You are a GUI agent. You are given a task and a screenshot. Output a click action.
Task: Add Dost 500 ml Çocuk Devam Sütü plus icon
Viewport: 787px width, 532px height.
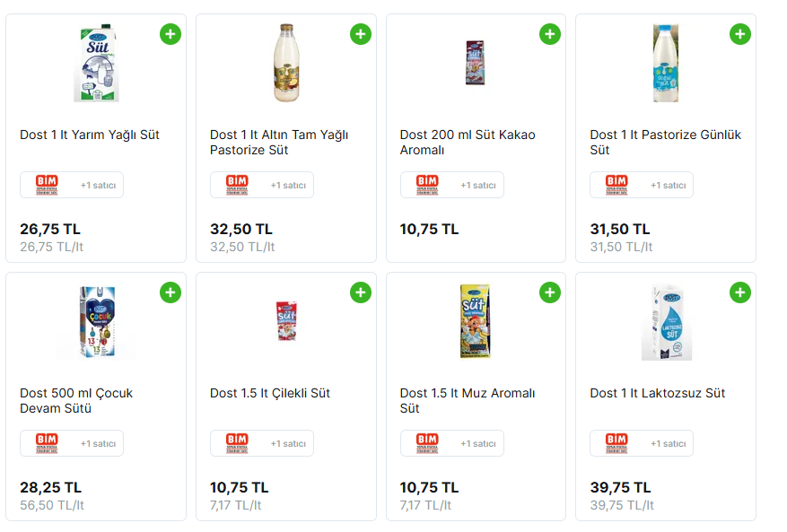coord(171,292)
